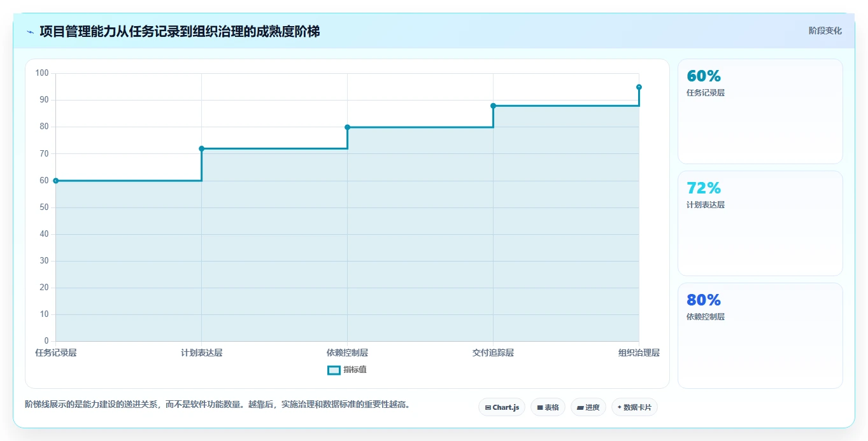
Task: Click the 进度 tag
Action: [x=588, y=407]
